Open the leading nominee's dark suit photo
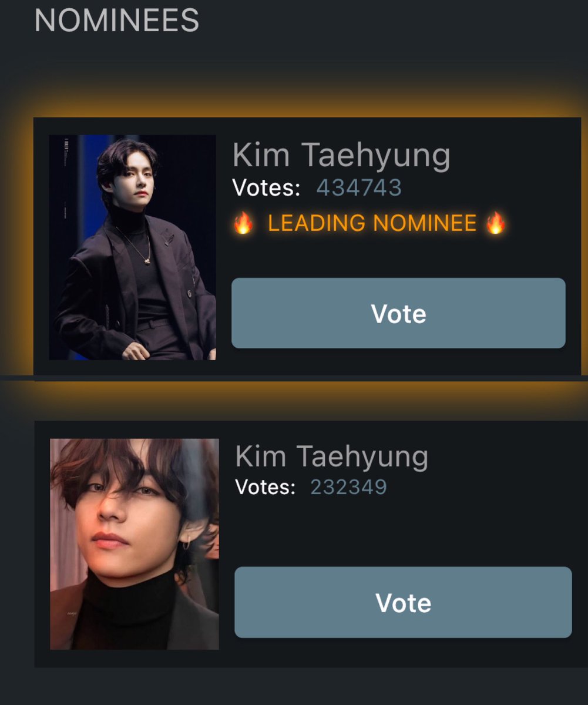 pos(132,247)
